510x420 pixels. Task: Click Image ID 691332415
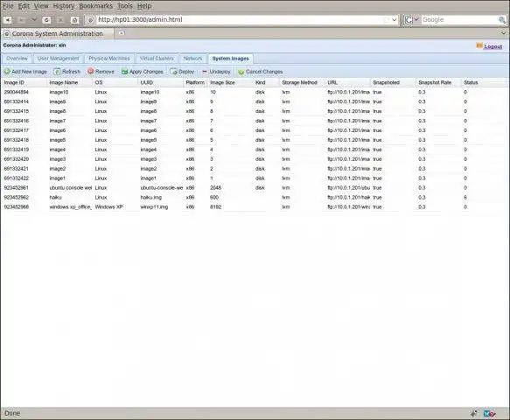pyautogui.click(x=17, y=111)
